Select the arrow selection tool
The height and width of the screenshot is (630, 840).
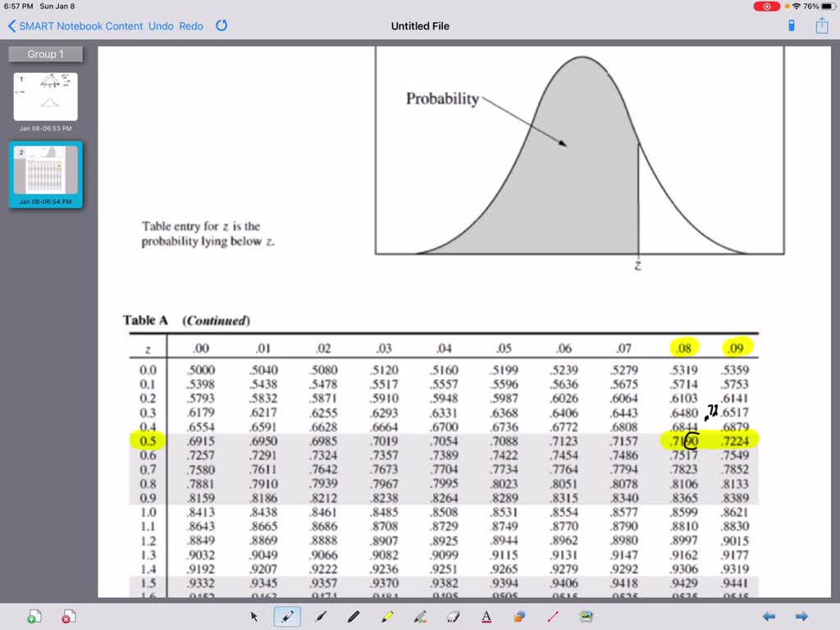tap(254, 616)
